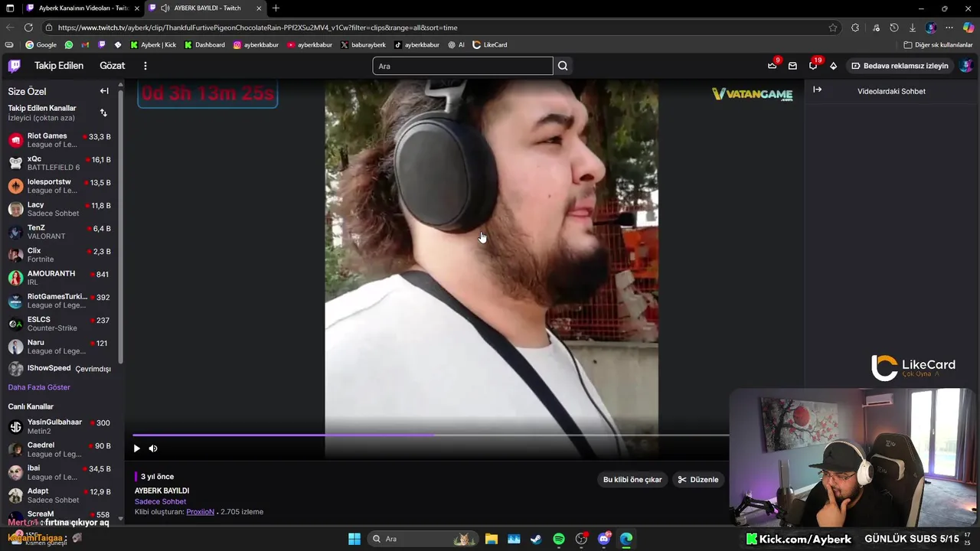Open Clix channel in sidebar
This screenshot has width=980, height=551.
pos(60,255)
